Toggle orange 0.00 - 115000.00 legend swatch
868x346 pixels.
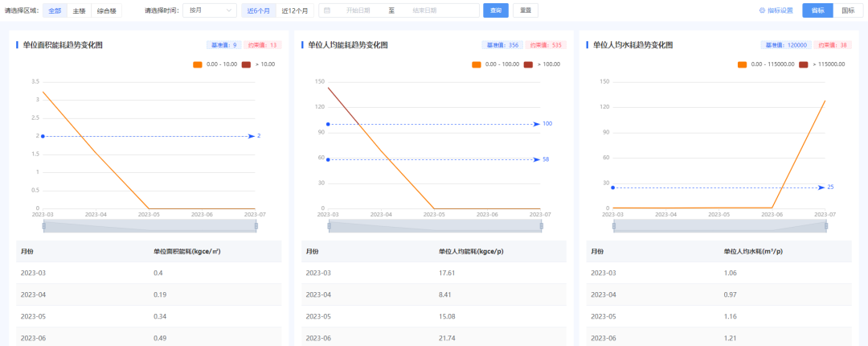coord(743,64)
